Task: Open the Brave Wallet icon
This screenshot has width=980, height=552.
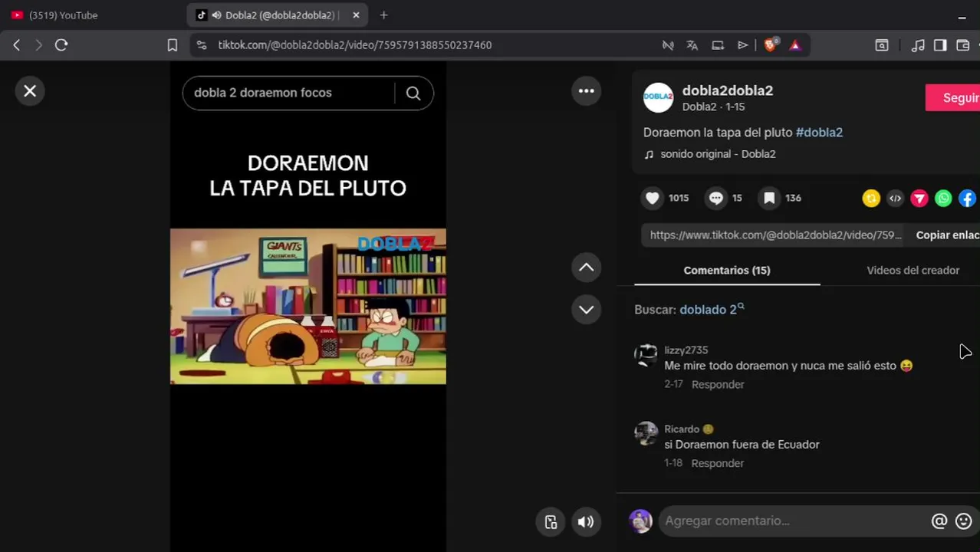Action: [x=963, y=45]
